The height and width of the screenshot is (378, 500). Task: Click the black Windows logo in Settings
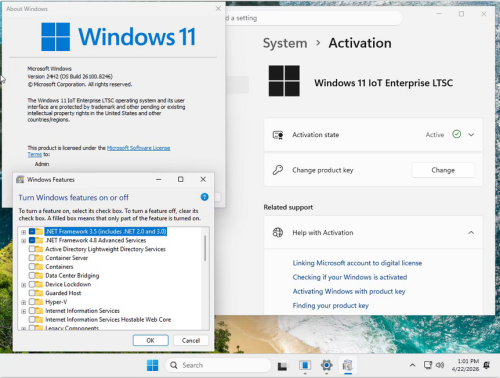tap(284, 81)
